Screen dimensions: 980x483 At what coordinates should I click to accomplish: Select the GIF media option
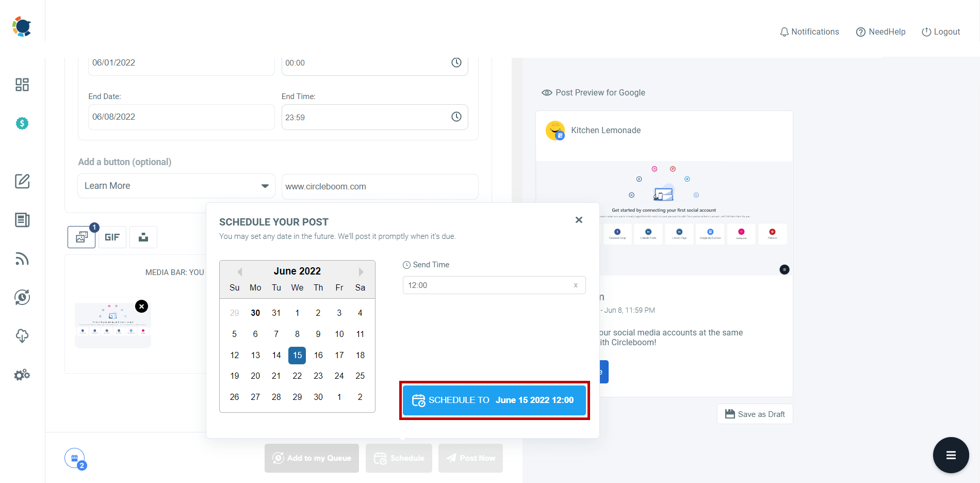(x=112, y=237)
